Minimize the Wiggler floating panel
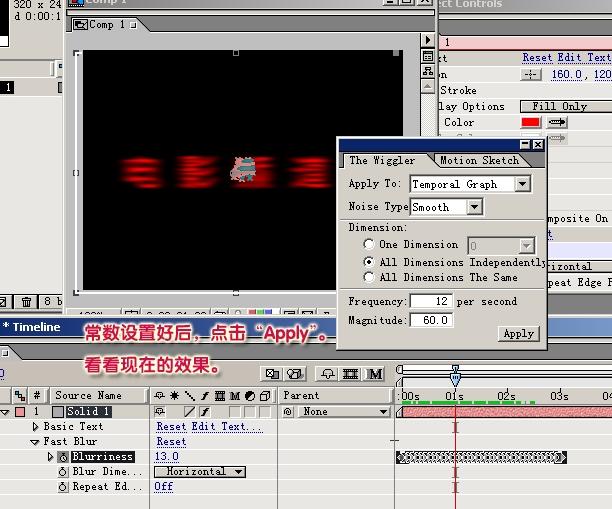Image resolution: width=612 pixels, height=509 pixels. [x=525, y=145]
